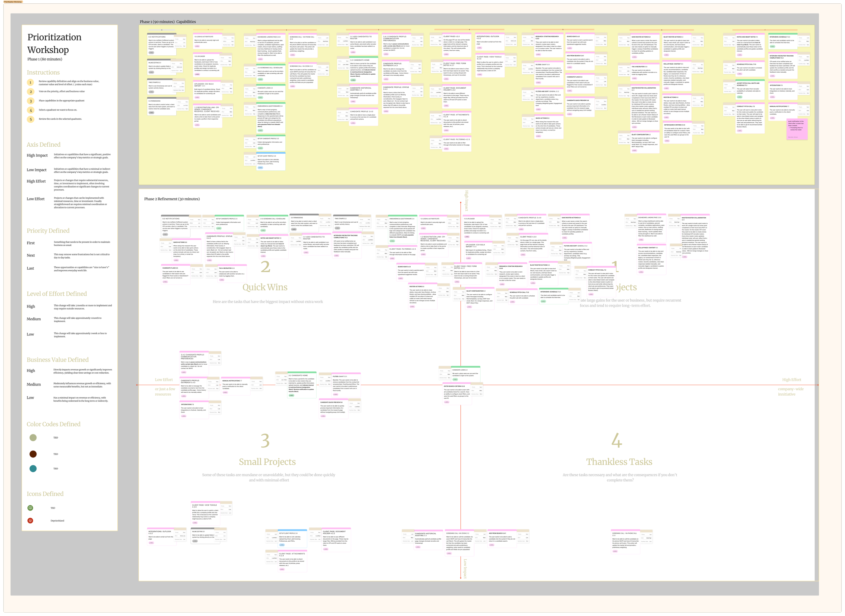This screenshot has width=845, height=616.
Task: Click the Thankless Tasks quadrant title
Action: point(619,462)
